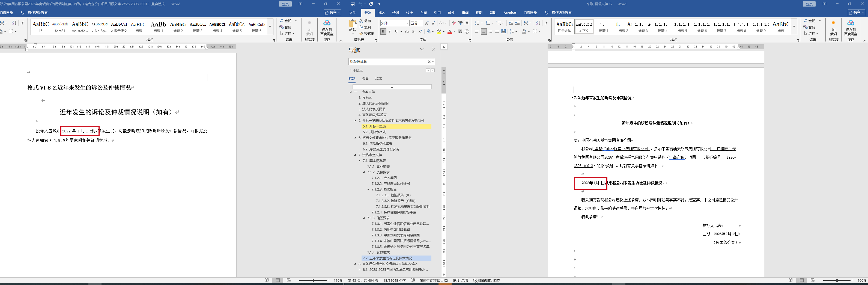Open the font name dropdown showing 宋体

(407, 23)
